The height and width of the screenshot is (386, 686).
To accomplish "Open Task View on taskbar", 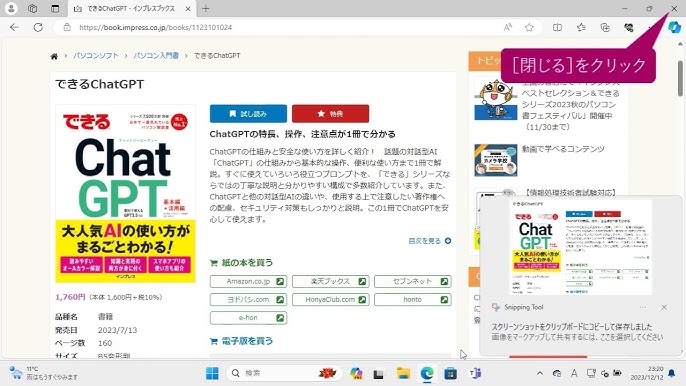I will point(378,373).
